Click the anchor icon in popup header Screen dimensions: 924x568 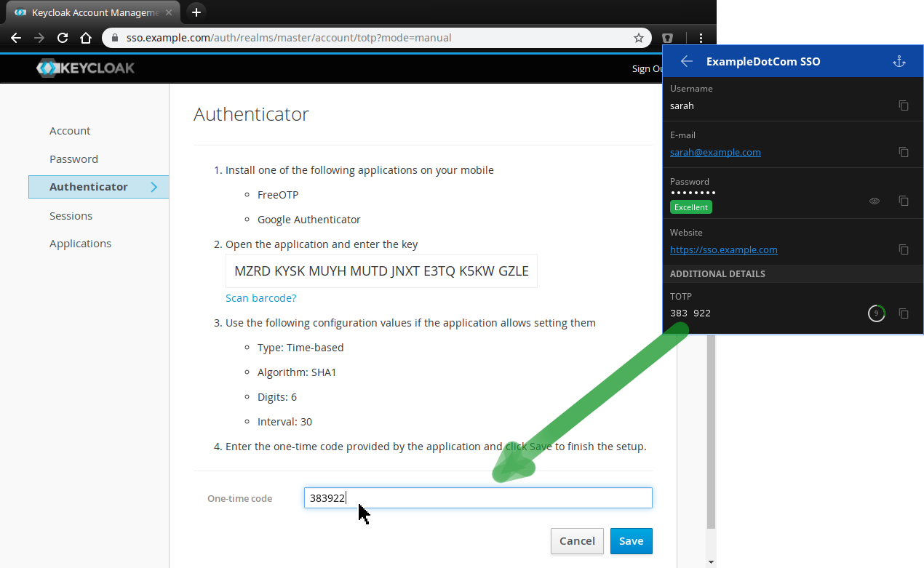tap(899, 61)
